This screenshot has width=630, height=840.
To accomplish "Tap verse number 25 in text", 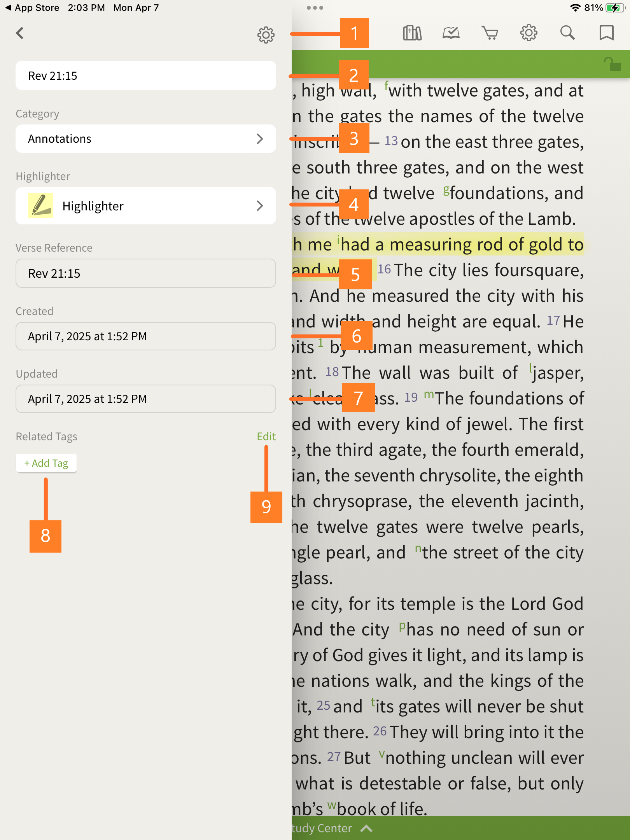I will (323, 705).
